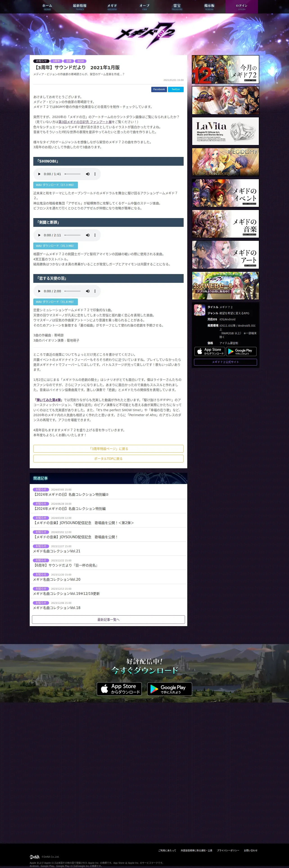Open the 掲示板 FORUM menu
The width and height of the screenshot is (289, 868).
[209, 7]
